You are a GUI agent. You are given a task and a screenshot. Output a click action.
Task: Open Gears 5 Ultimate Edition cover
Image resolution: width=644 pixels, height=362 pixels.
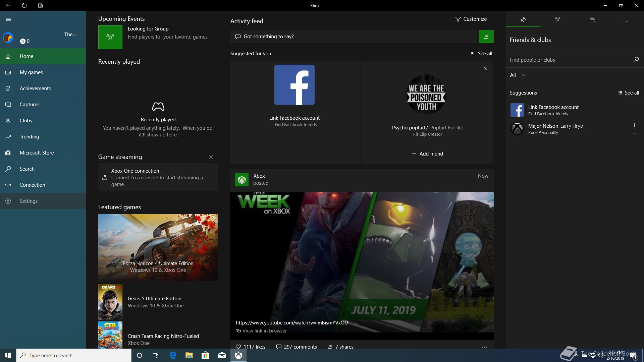pos(110,302)
